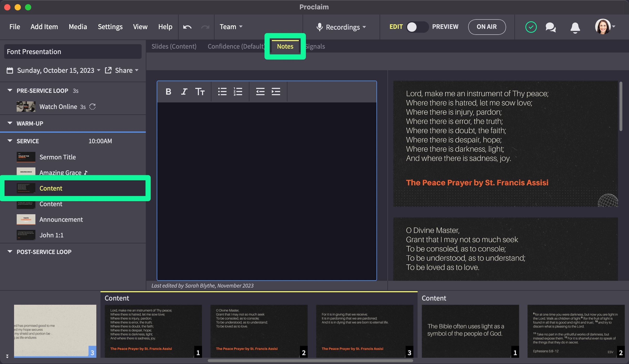629x364 pixels.
Task: Open the Team dropdown
Action: (x=231, y=27)
